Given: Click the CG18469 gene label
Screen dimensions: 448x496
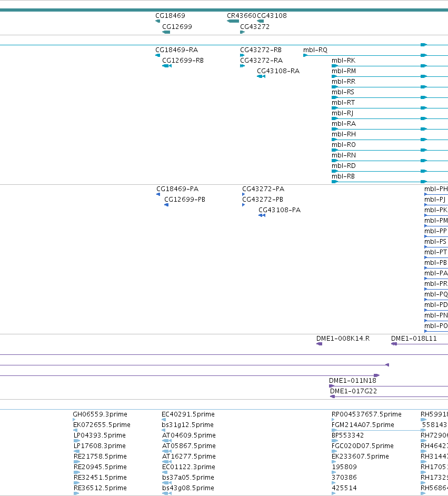Looking at the screenshot, I should coord(170,15).
